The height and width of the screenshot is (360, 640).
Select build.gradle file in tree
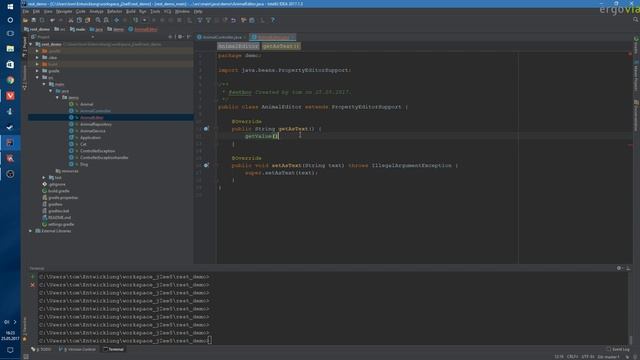(58, 191)
